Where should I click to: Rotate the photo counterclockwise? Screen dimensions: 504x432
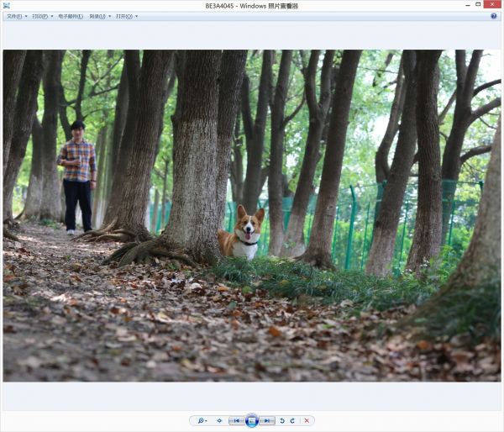282,420
